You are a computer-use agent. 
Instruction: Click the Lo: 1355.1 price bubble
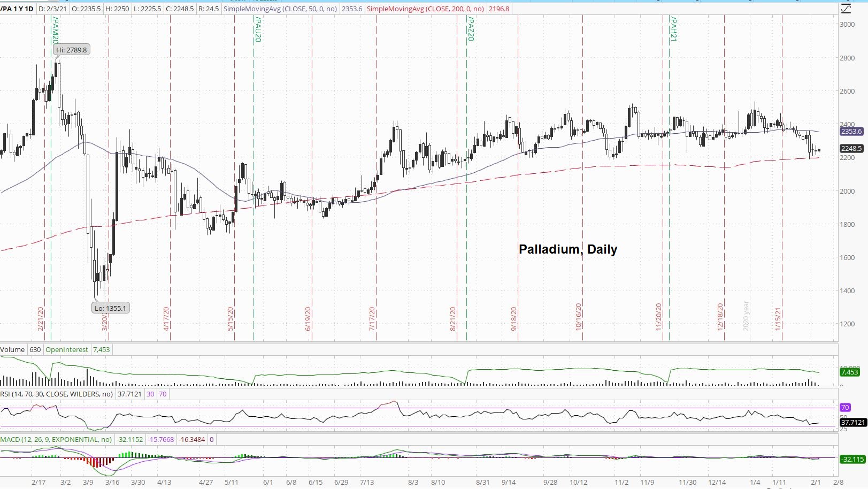[x=110, y=308]
